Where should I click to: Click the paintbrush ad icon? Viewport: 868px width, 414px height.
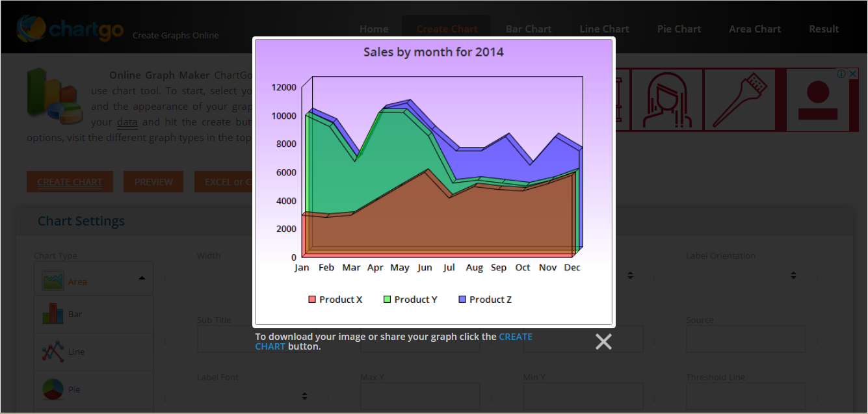[x=741, y=100]
